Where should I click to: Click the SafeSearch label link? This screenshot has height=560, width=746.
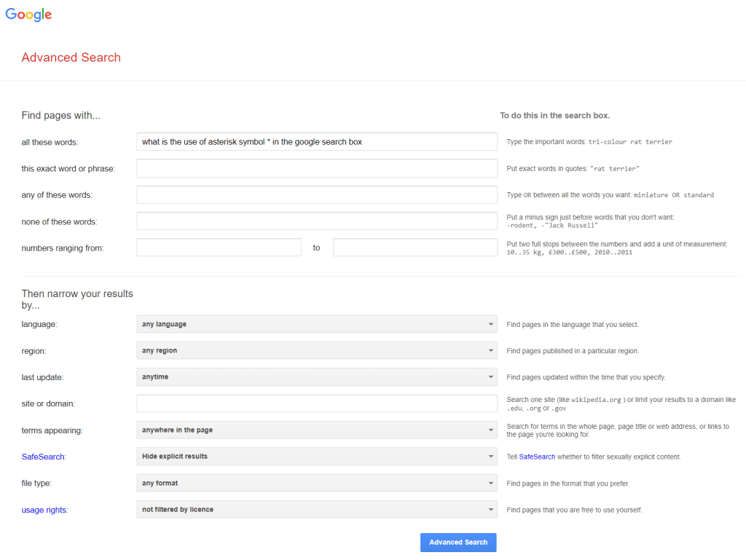point(43,457)
